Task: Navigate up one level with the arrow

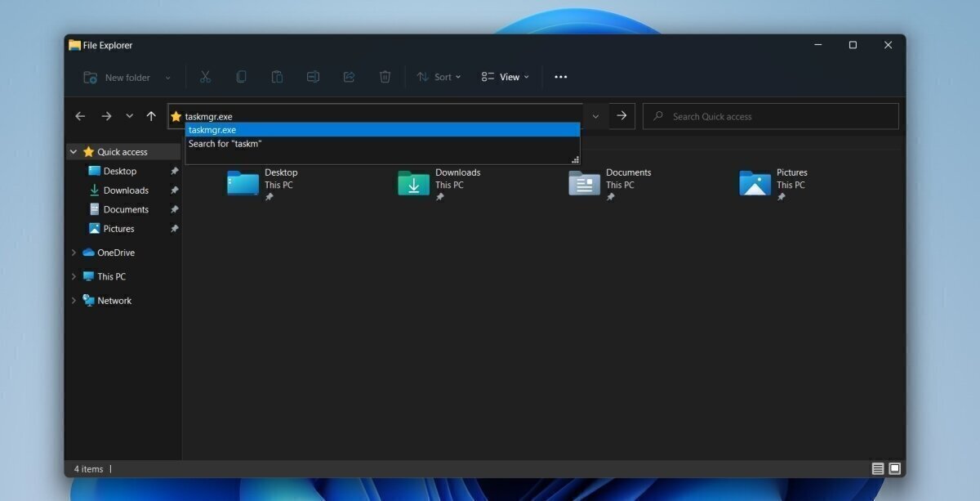Action: (151, 115)
